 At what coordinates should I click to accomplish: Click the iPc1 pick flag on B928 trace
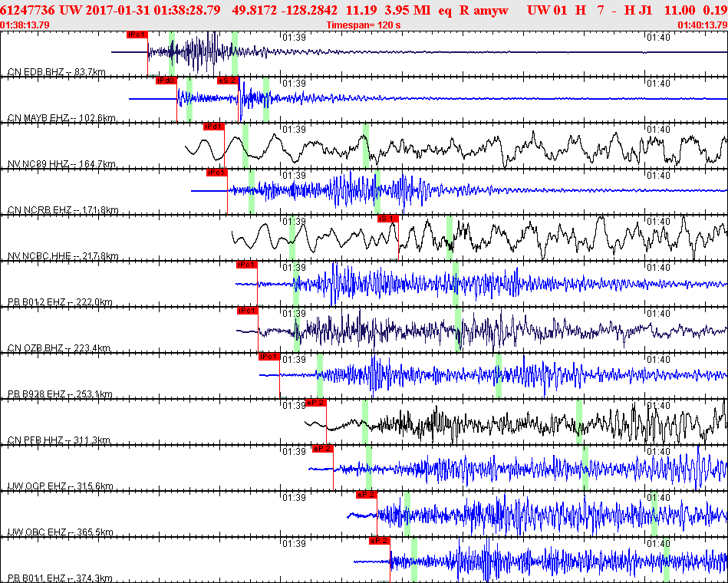click(269, 357)
